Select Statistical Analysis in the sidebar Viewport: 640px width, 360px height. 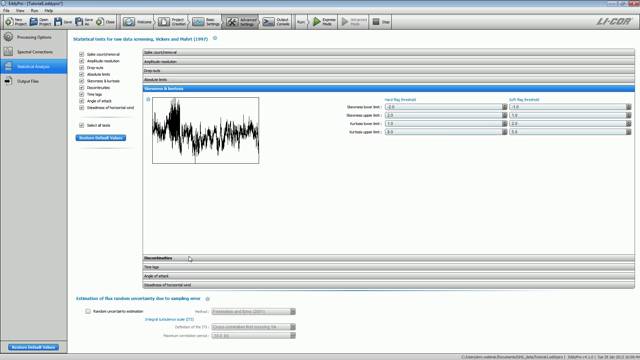[x=34, y=67]
